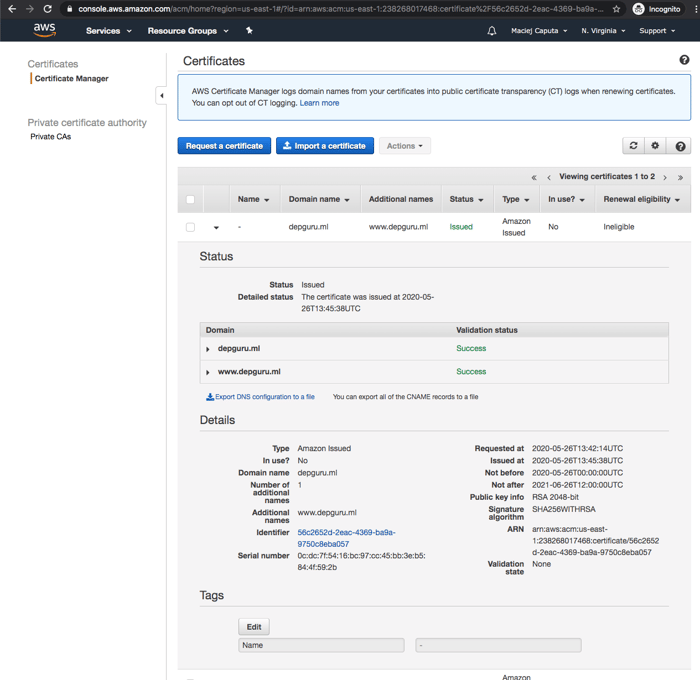Image resolution: width=700 pixels, height=680 pixels.
Task: Toggle the select-all certificates checkbox
Action: [190, 199]
